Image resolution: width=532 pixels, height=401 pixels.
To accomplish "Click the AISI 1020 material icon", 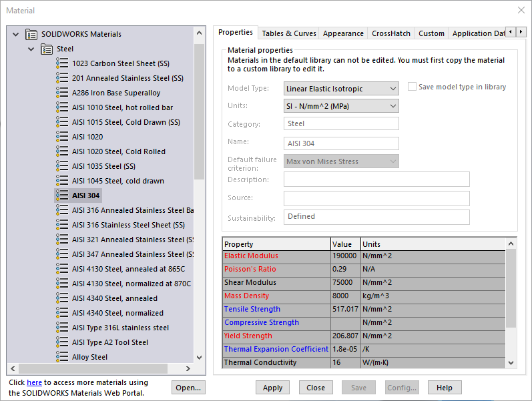I will (x=63, y=137).
